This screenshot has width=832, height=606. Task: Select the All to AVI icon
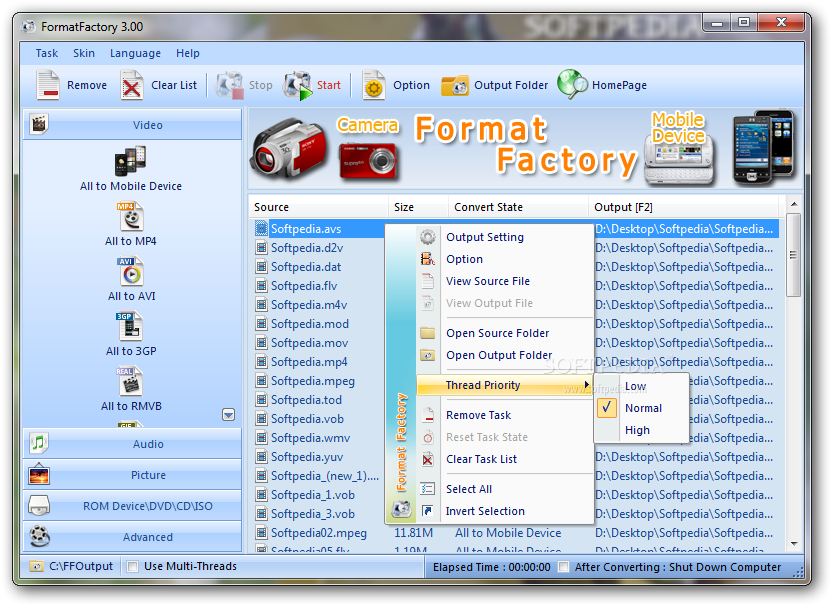coord(131,272)
